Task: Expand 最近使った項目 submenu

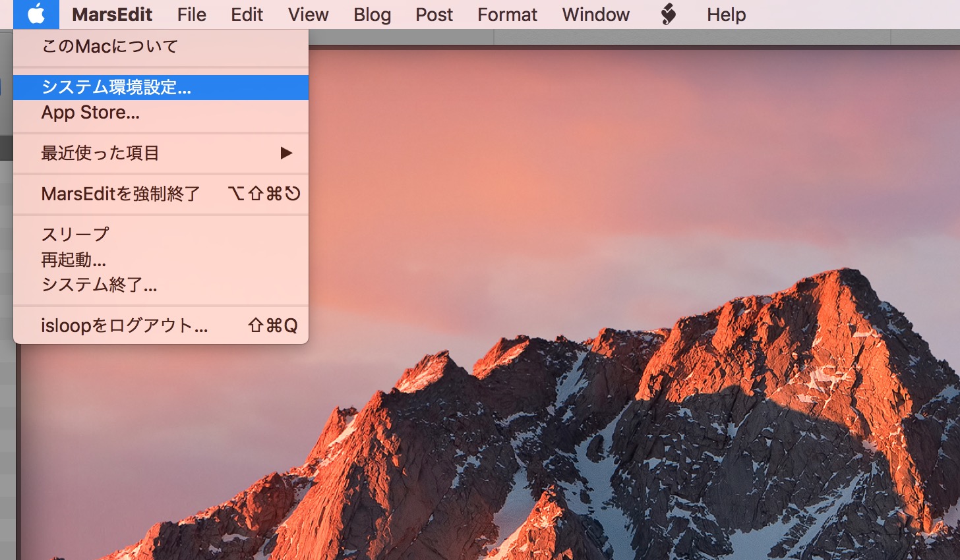Action: click(161, 154)
